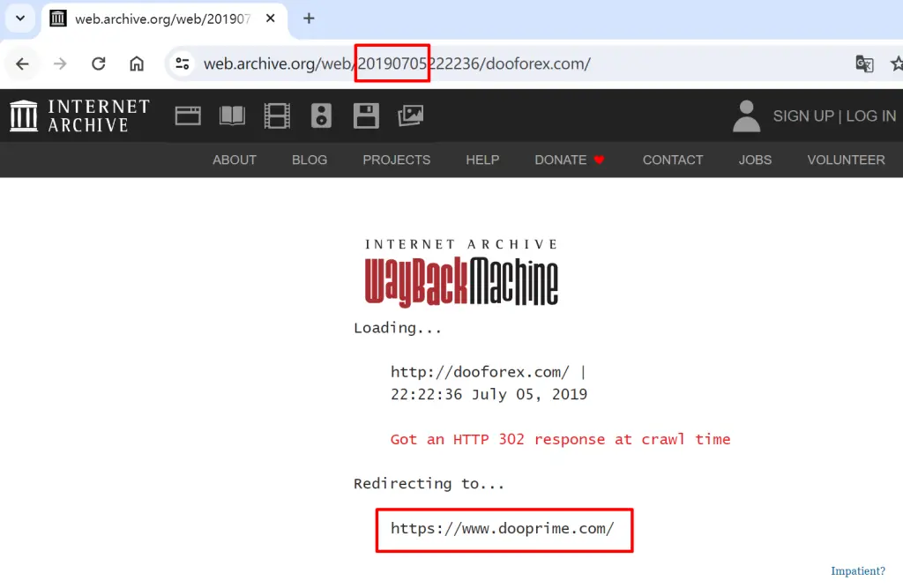Open the tab search dropdown arrow
Image resolution: width=903 pixels, height=588 pixels.
pyautogui.click(x=20, y=19)
